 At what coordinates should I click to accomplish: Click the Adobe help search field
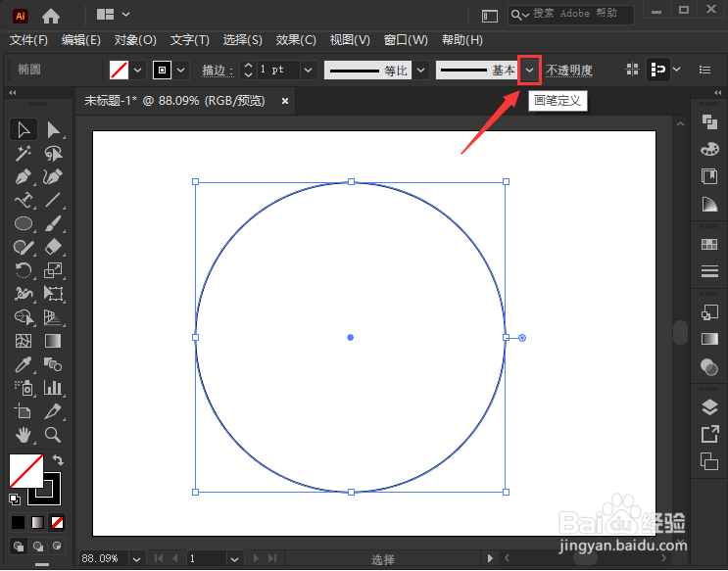570,15
